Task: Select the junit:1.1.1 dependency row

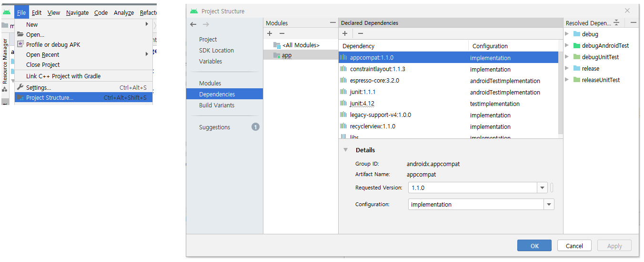Action: click(448, 92)
